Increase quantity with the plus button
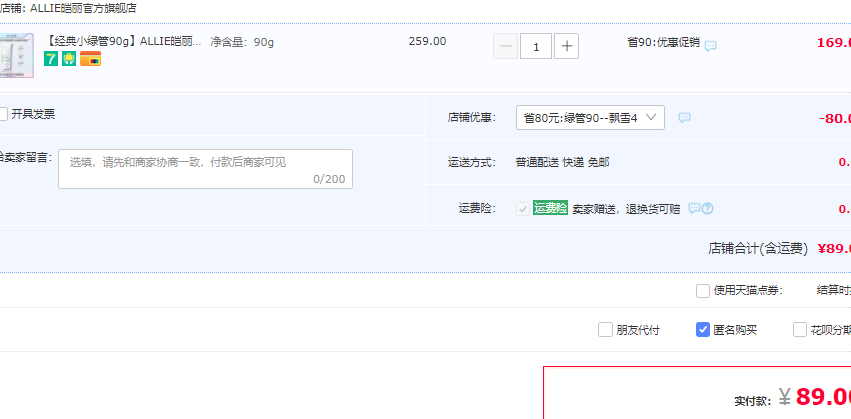This screenshot has width=851, height=419. (566, 46)
